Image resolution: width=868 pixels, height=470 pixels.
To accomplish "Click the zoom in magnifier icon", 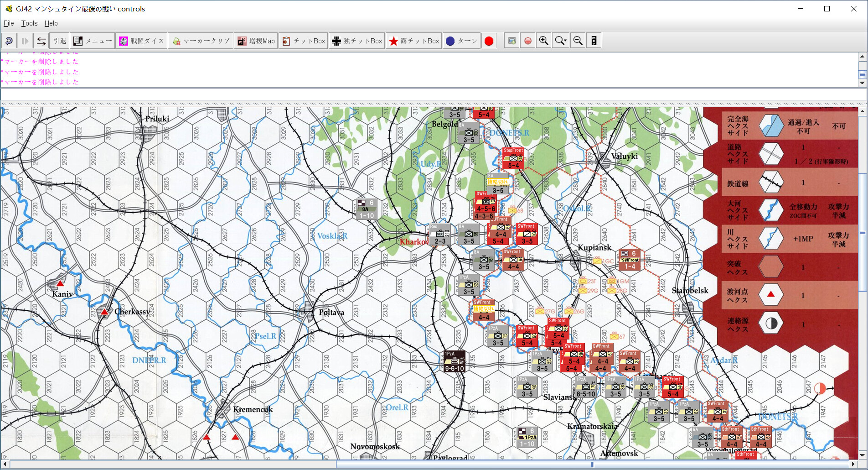I will coord(543,41).
